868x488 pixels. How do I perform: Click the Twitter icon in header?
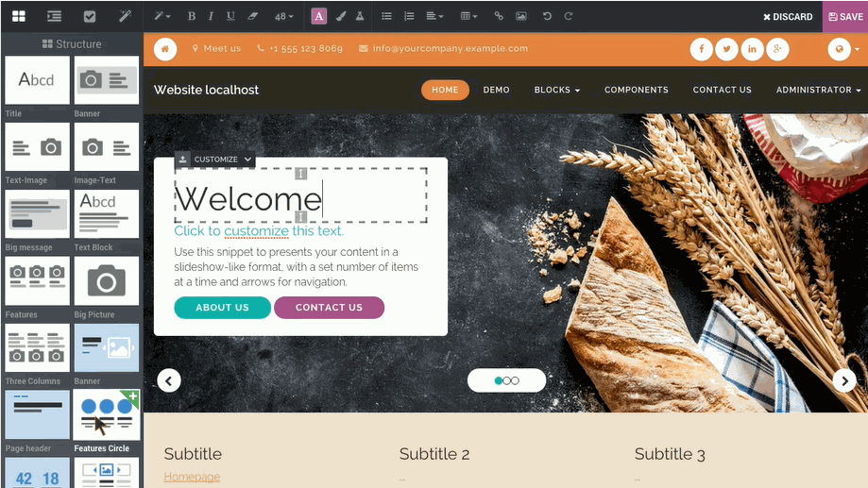[727, 49]
